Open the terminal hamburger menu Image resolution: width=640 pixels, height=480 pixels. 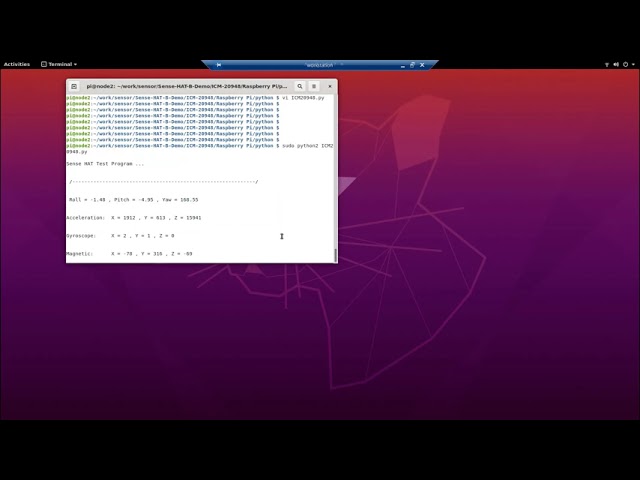pyautogui.click(x=314, y=86)
